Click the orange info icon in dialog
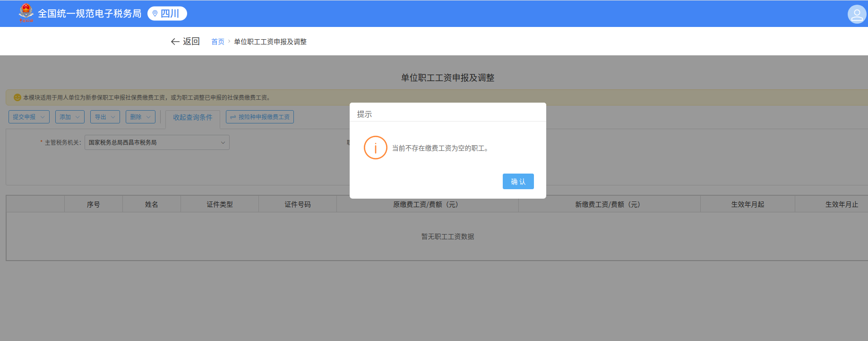 (375, 148)
